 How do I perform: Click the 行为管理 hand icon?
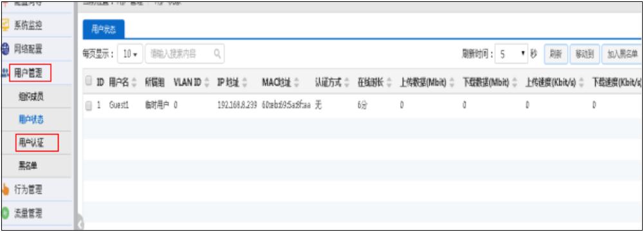(5, 190)
